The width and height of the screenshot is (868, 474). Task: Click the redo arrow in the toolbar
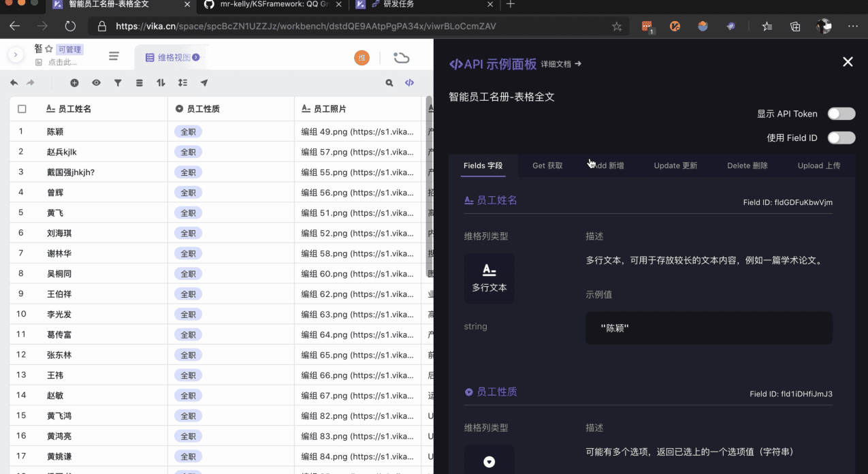(30, 82)
